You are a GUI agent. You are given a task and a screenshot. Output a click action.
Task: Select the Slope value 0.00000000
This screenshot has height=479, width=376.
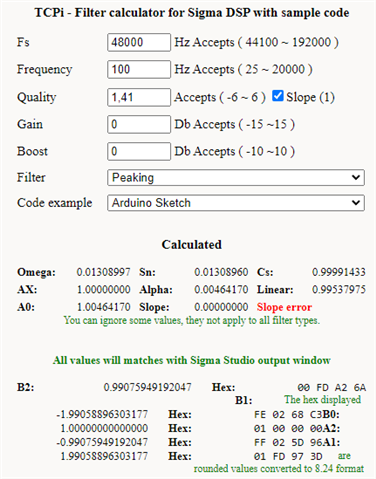(221, 307)
